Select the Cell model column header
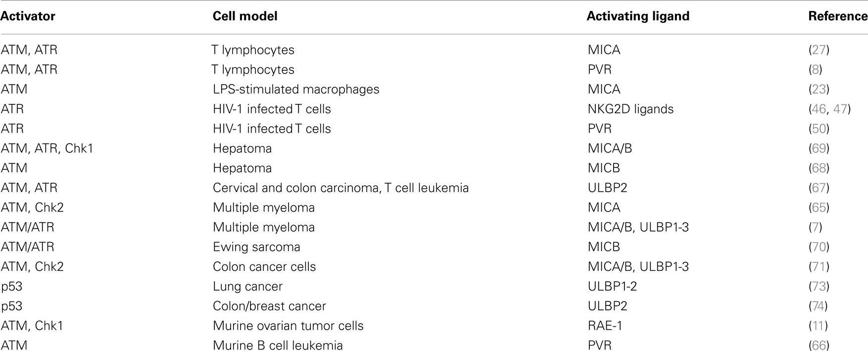868x351 pixels. (x=245, y=16)
